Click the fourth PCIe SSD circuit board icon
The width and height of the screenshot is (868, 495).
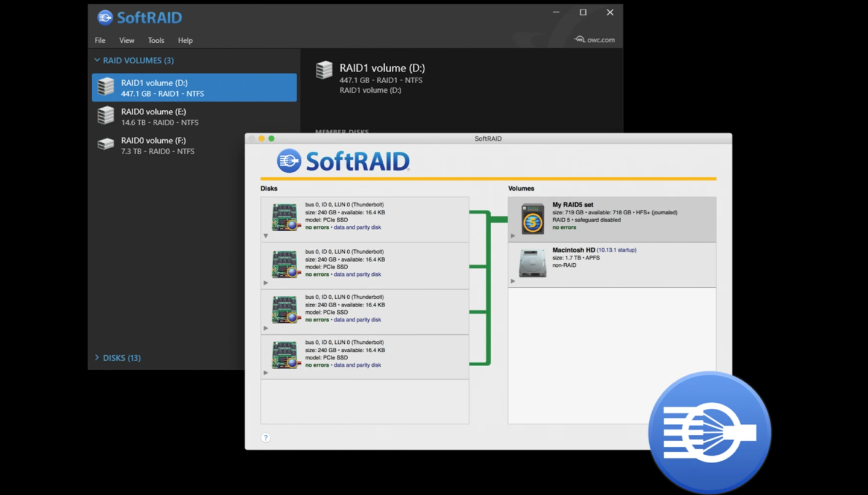pos(285,355)
